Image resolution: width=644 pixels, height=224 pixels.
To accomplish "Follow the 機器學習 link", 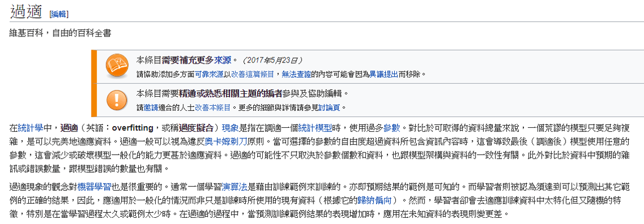I will point(94,187).
